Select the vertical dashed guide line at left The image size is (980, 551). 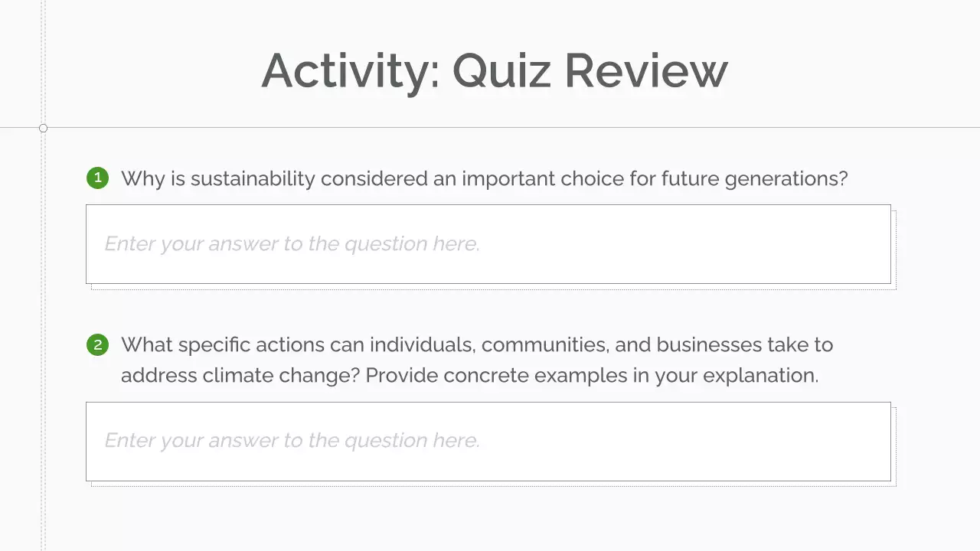44,306
